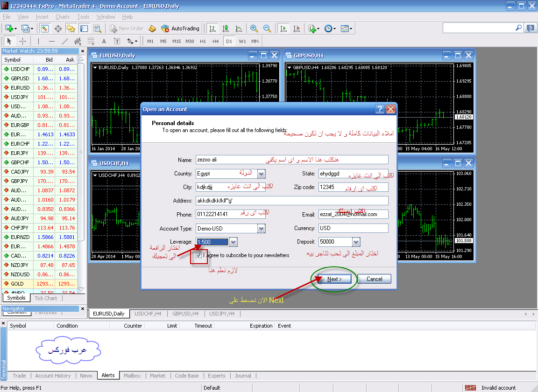Click the Cancel button
538x392 pixels.
pos(375,279)
